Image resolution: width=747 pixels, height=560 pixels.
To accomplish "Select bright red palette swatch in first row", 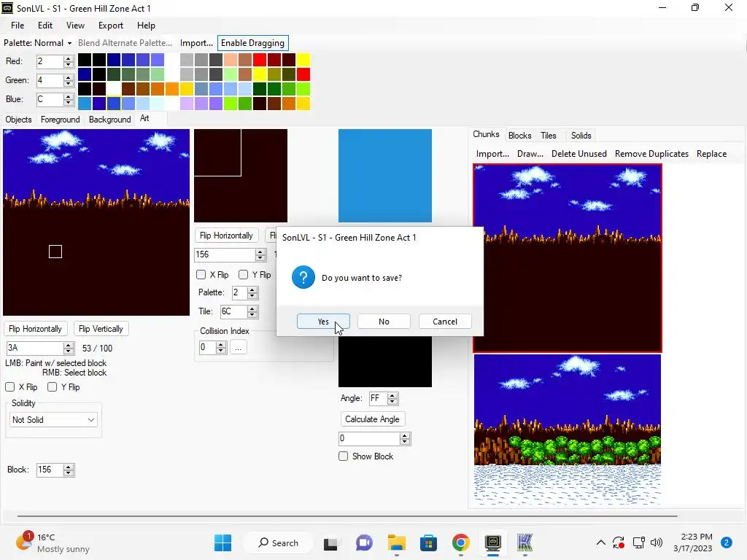I will click(260, 60).
